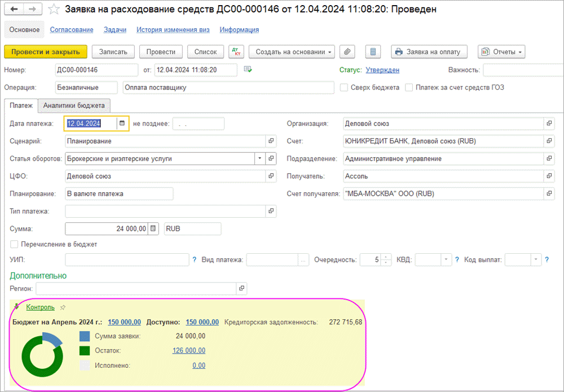Viewport: 564px width, 392px height.
Task: Click the back navigation arrow
Action: pyautogui.click(x=14, y=10)
